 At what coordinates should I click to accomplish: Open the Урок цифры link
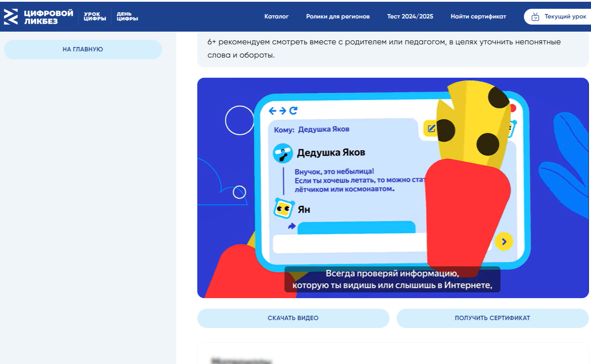click(95, 17)
